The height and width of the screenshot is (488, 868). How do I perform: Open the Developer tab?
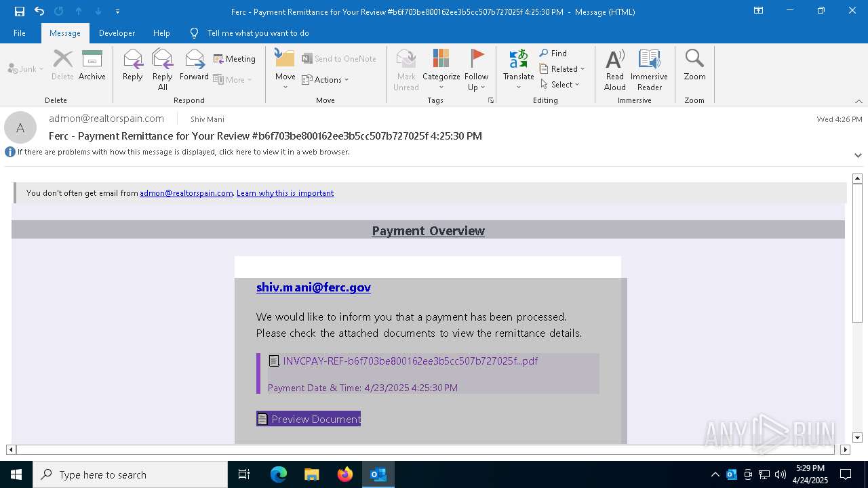point(117,33)
